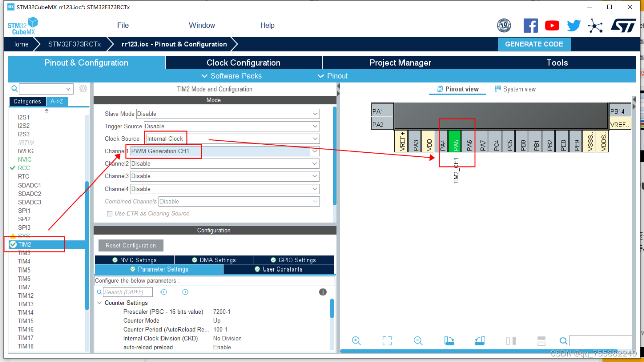
Task: Open the ST community network icon
Action: (x=595, y=25)
